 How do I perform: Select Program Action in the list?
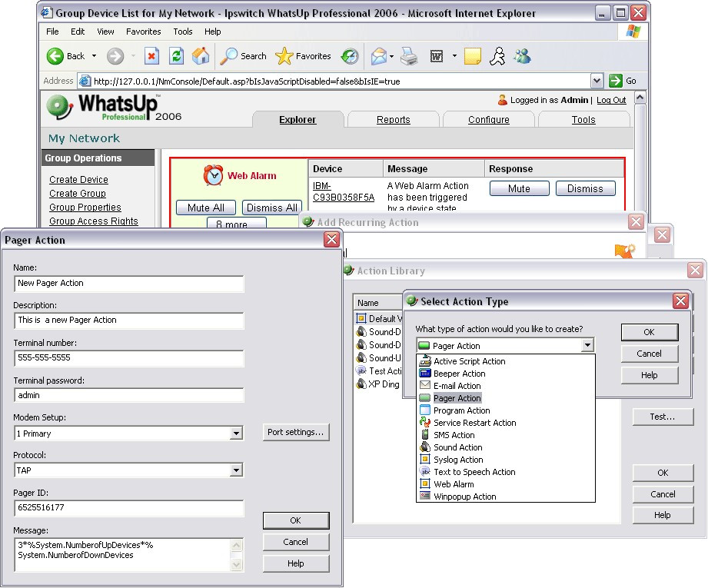(461, 410)
